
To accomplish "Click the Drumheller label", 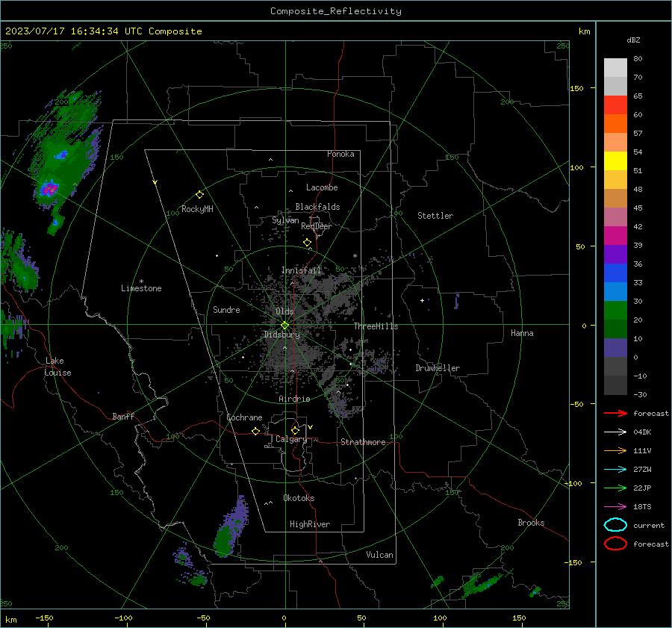I will 438,368.
